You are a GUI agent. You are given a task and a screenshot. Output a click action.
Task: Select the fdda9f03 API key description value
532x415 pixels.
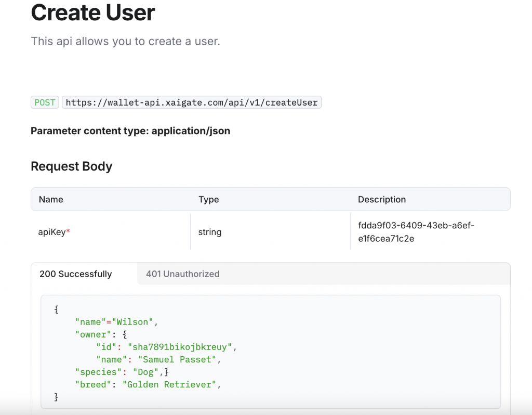(x=416, y=232)
